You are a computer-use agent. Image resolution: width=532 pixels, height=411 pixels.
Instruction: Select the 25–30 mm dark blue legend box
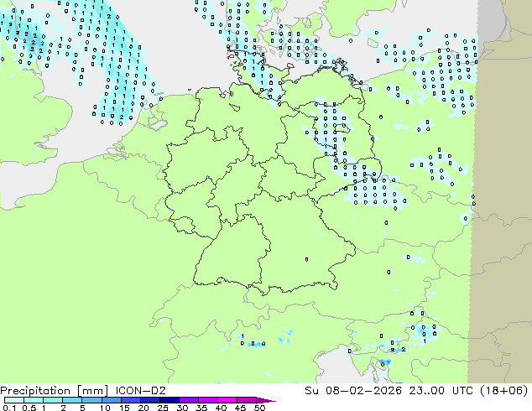pos(170,400)
